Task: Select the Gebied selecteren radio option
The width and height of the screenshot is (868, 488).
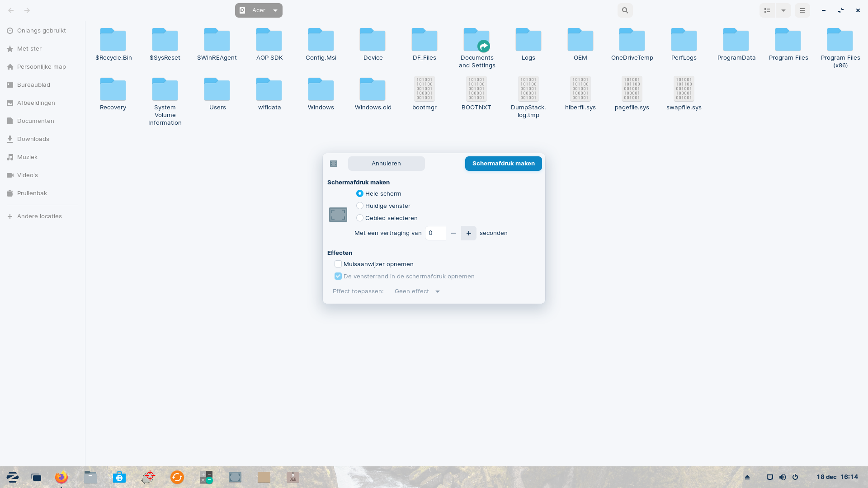Action: coord(360,218)
